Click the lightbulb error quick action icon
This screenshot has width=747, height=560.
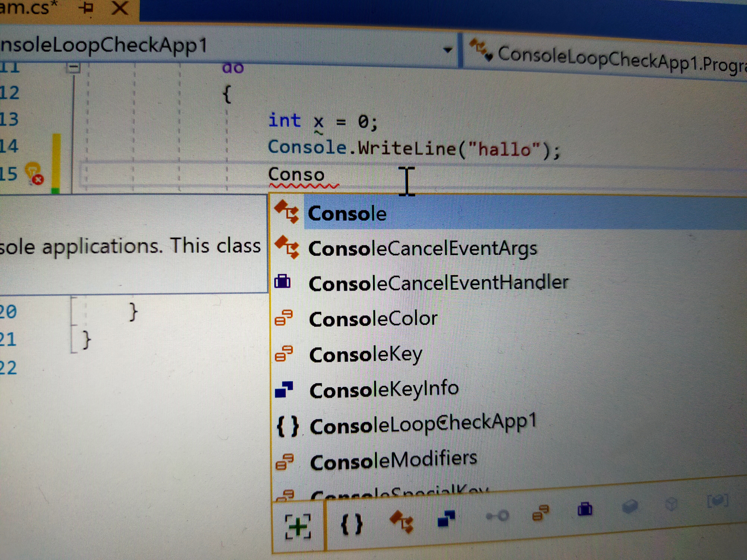pyautogui.click(x=34, y=173)
